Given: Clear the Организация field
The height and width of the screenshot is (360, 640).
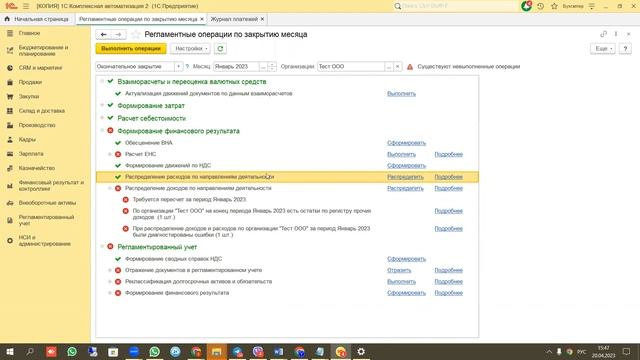Looking at the screenshot, I should 398,67.
